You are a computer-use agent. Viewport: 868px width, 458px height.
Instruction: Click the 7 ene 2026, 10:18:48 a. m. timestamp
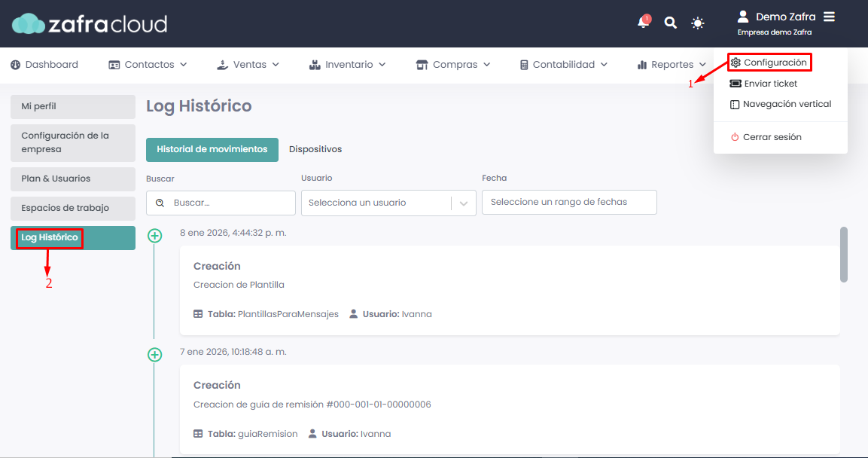(x=233, y=353)
